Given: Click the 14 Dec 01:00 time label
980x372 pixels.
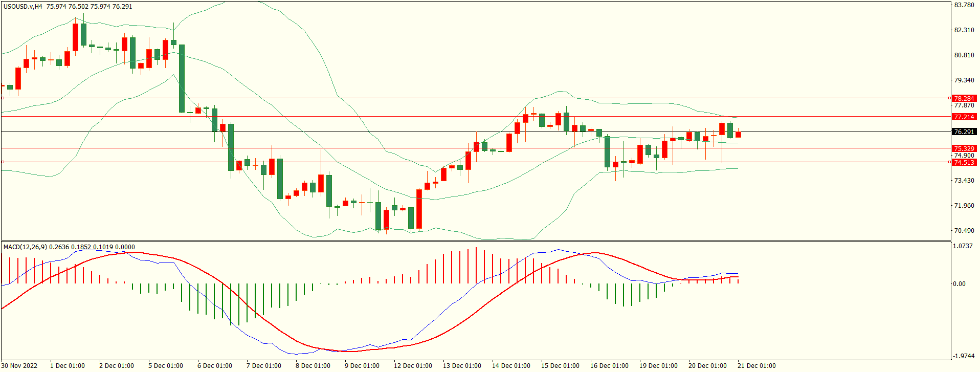Looking at the screenshot, I should [x=511, y=366].
